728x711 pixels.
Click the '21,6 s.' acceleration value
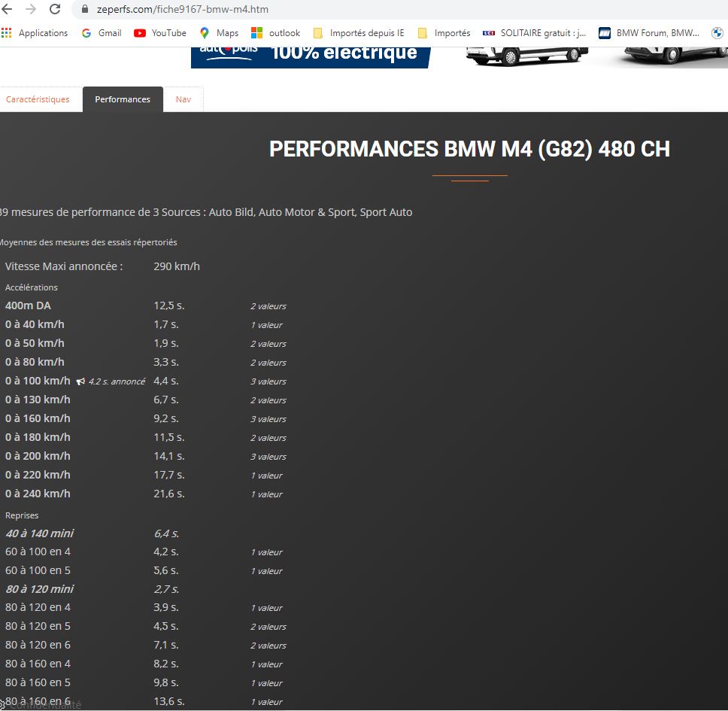tap(169, 494)
